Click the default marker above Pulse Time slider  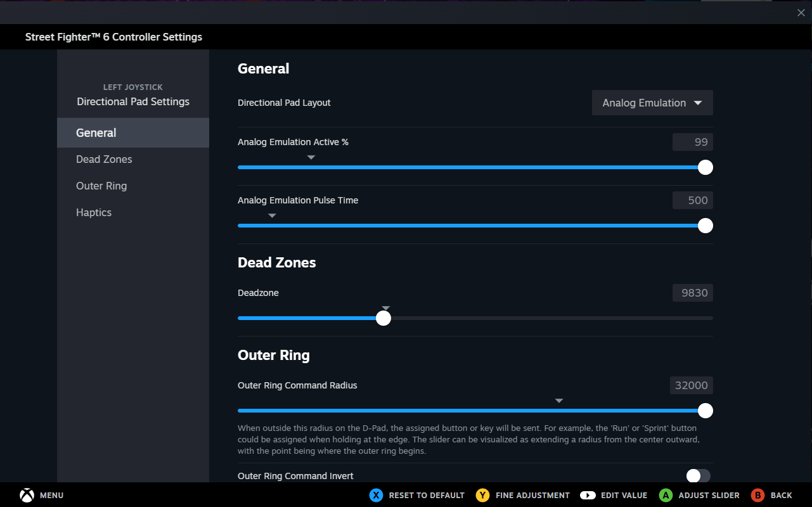pyautogui.click(x=272, y=215)
